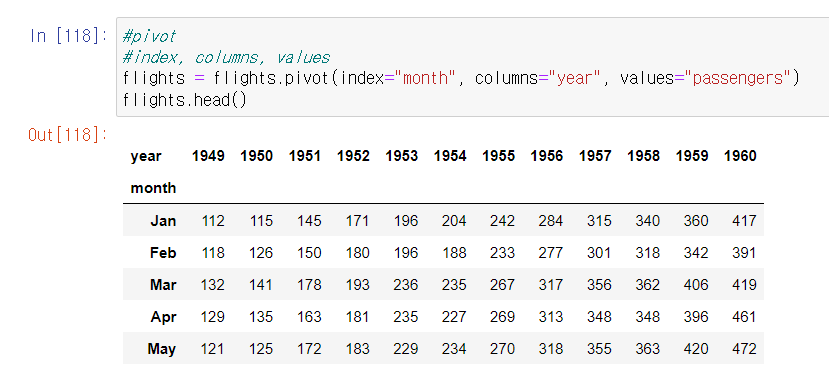Click the Feb row label

[163, 253]
